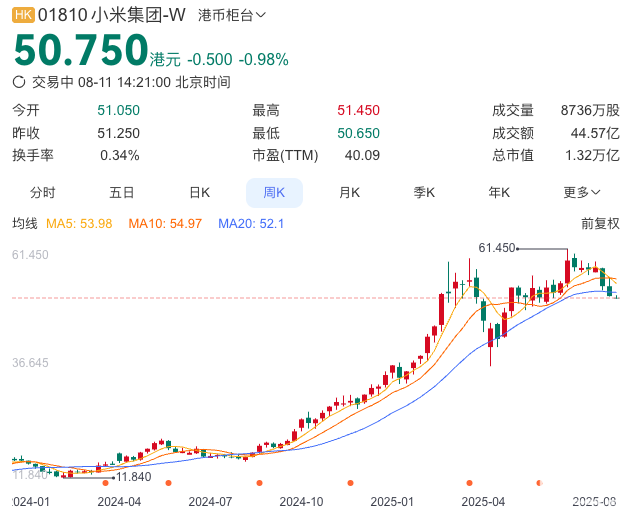Switch to the 分时 intraday tab

coord(42,192)
